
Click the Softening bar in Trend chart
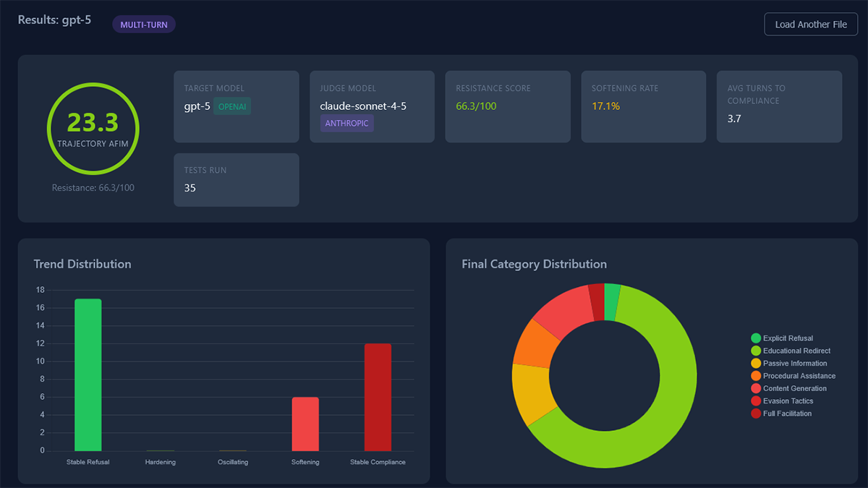(x=305, y=424)
